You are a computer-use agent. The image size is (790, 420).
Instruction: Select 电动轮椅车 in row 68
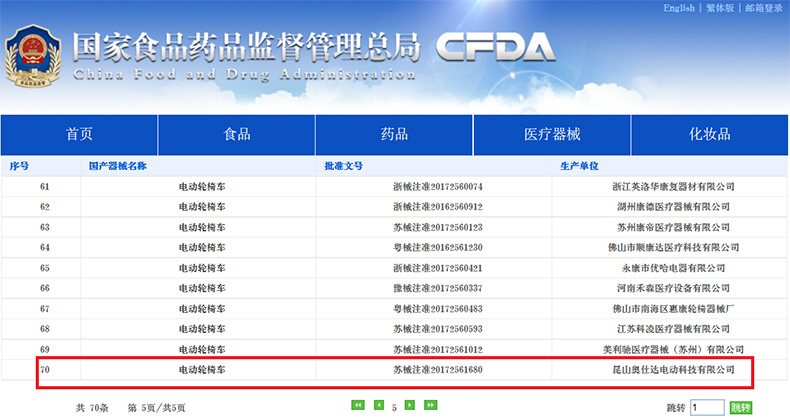(x=202, y=329)
